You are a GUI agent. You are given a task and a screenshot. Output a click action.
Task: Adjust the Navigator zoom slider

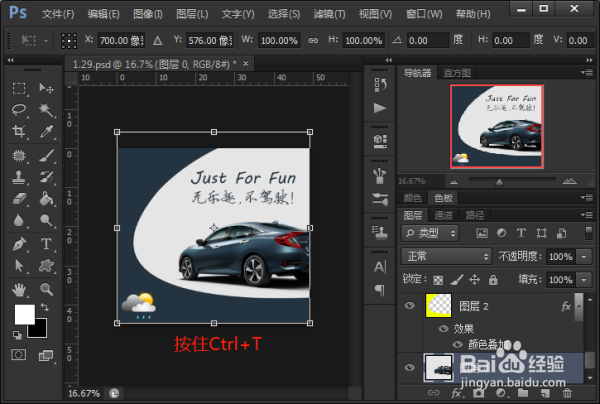pyautogui.click(x=499, y=182)
